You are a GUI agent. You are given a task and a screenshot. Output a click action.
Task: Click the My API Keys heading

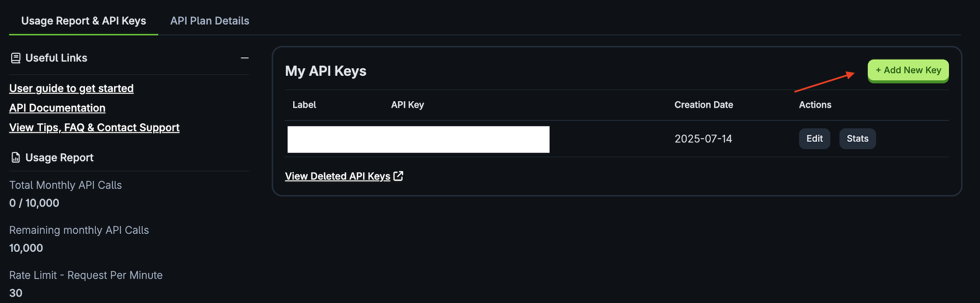click(326, 71)
